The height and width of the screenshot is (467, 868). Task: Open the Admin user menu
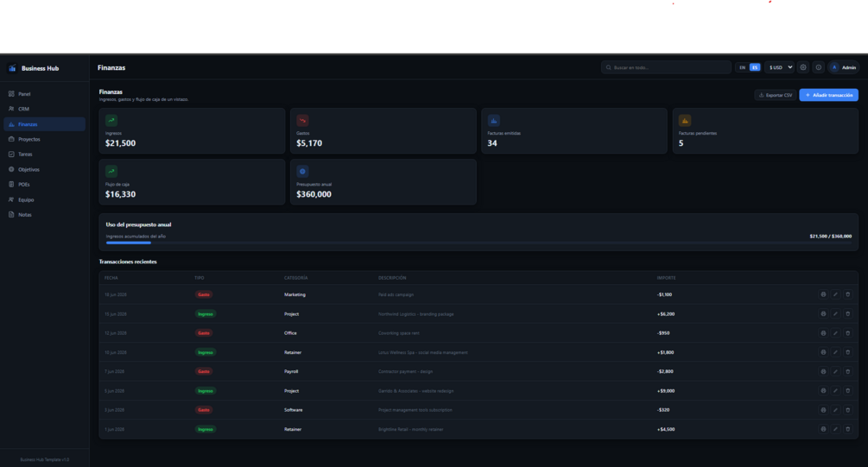tap(843, 67)
